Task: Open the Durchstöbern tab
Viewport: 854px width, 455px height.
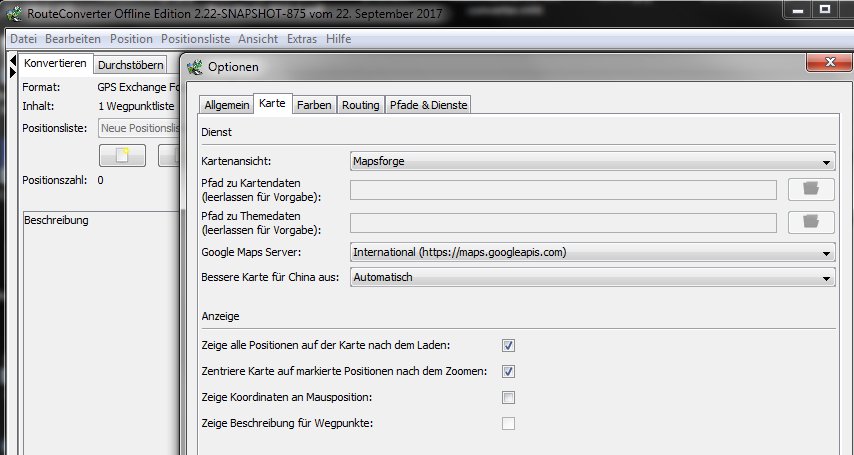Action: tap(130, 65)
